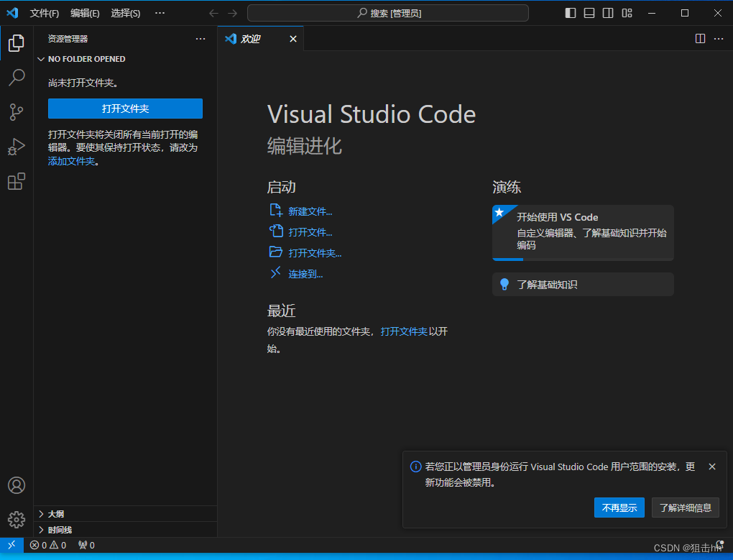
Task: Click the star badge on 开始使用 VS Code card
Action: coord(499,213)
